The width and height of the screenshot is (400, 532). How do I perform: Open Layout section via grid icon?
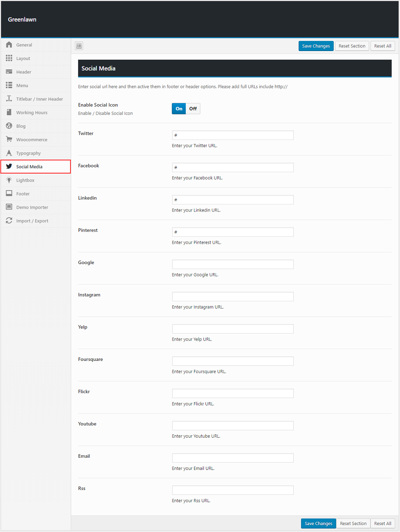point(9,58)
